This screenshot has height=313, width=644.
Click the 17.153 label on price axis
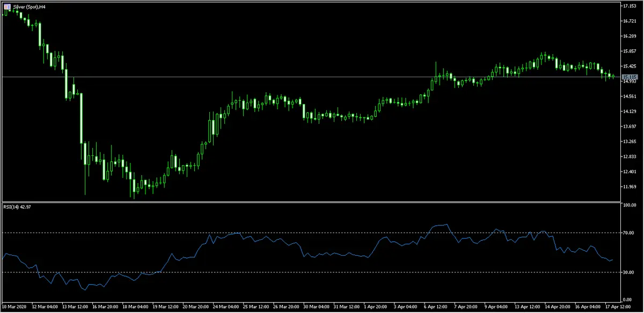tap(629, 6)
